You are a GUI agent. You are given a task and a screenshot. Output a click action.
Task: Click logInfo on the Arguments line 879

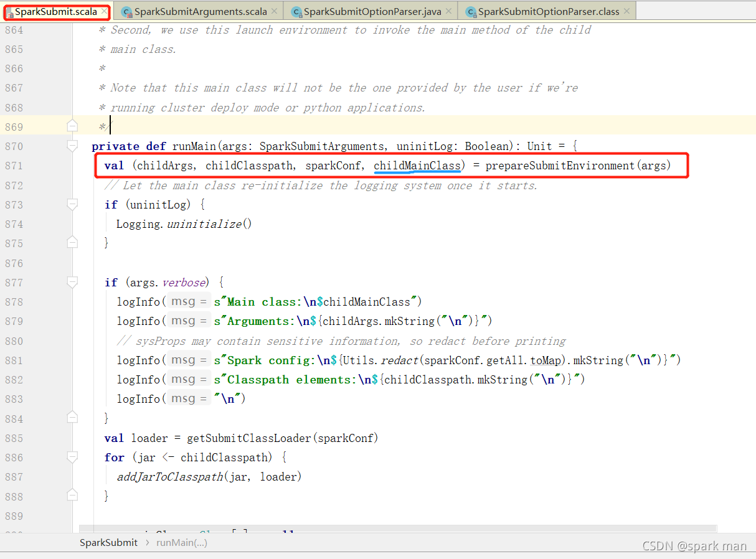coord(138,321)
